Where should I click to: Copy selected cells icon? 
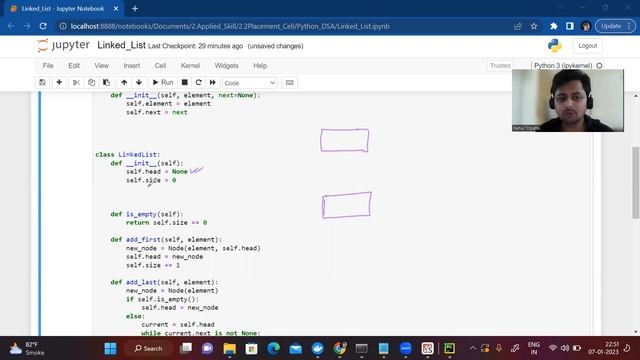click(x=91, y=82)
